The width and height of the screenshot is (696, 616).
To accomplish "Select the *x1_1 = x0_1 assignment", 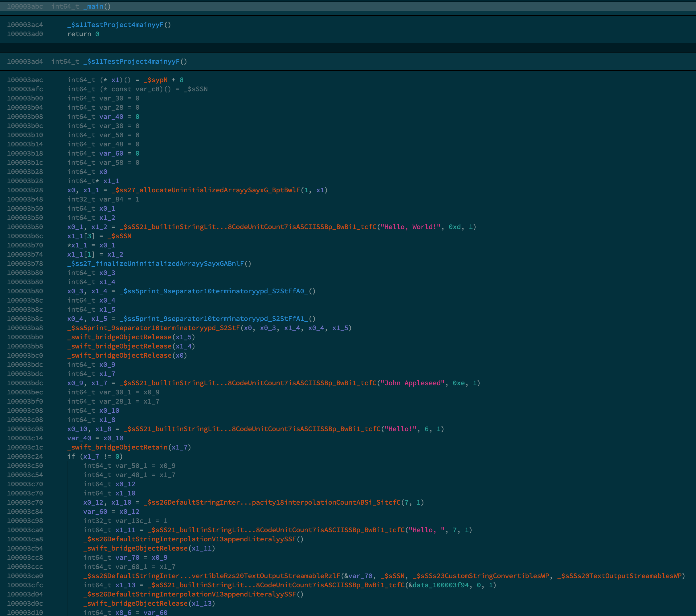I will (x=91, y=246).
